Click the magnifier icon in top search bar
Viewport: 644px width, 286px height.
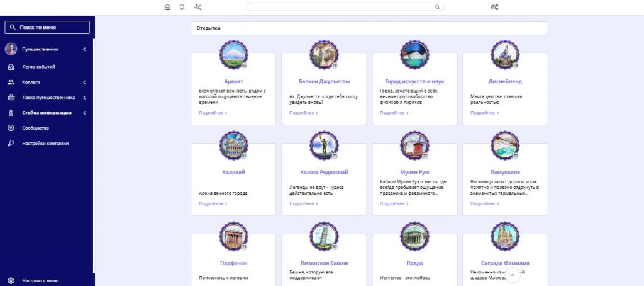pyautogui.click(x=438, y=8)
